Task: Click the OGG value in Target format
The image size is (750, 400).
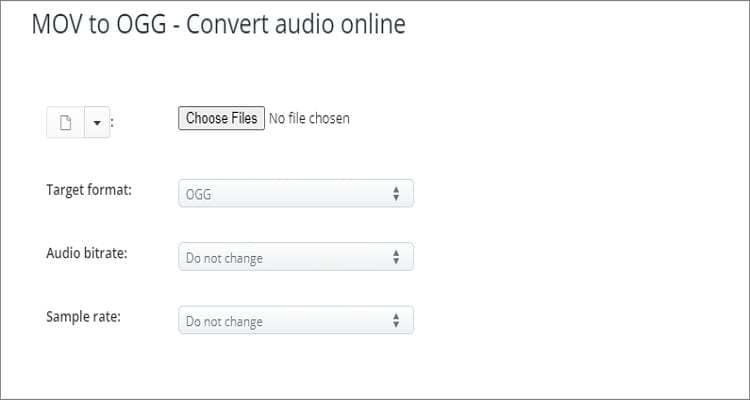Action: pyautogui.click(x=198, y=194)
